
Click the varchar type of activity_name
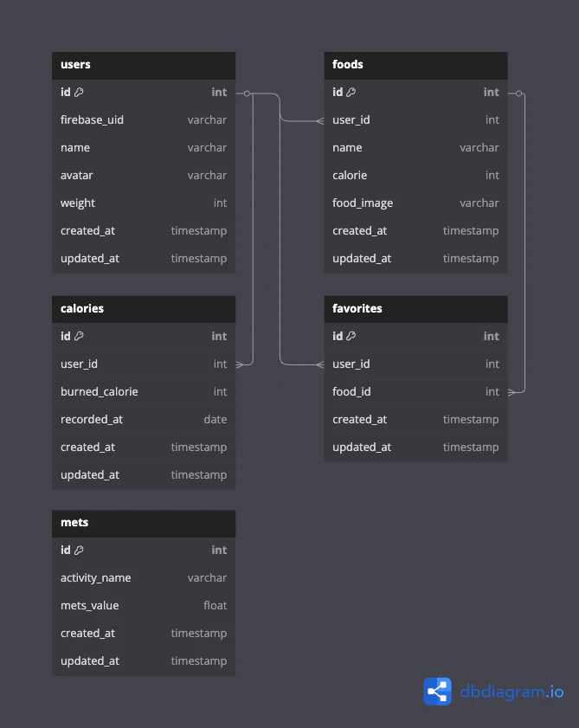click(207, 578)
